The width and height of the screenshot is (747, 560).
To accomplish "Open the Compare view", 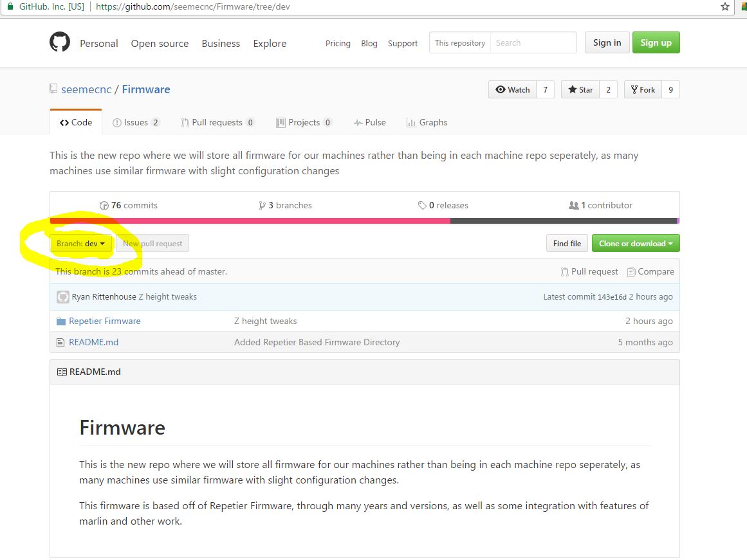I will (x=650, y=271).
